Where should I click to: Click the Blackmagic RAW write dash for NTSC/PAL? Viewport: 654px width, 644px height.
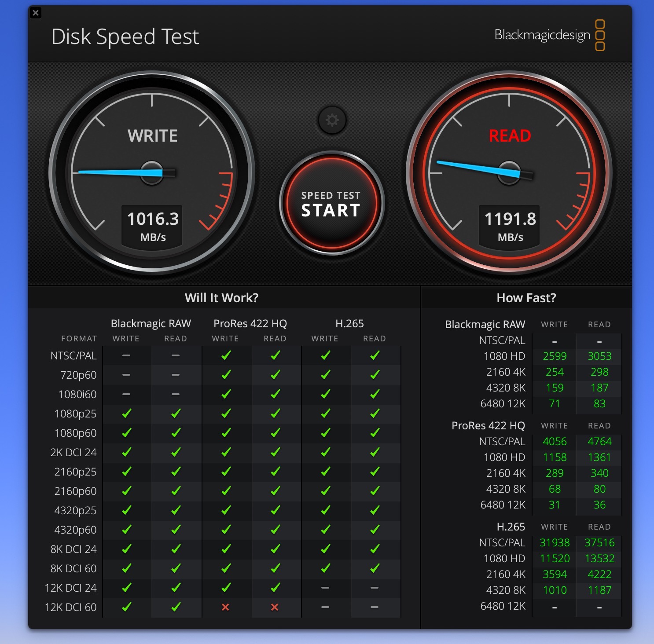coord(126,355)
